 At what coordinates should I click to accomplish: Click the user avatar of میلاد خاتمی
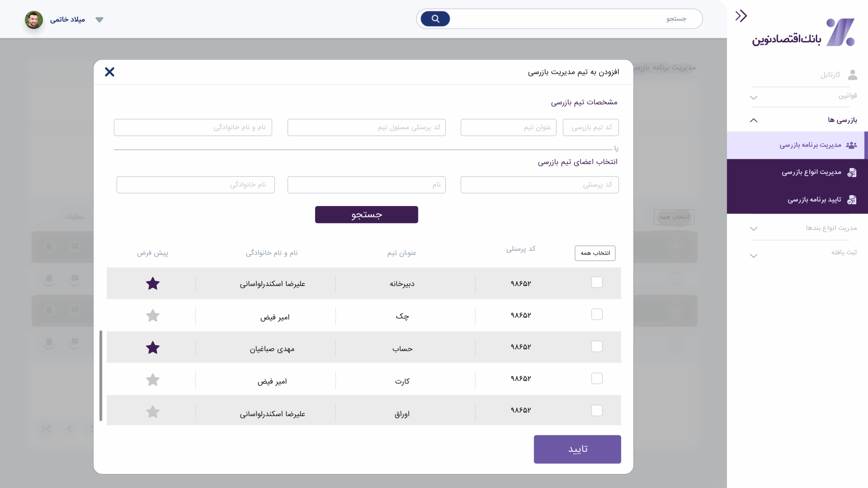34,20
